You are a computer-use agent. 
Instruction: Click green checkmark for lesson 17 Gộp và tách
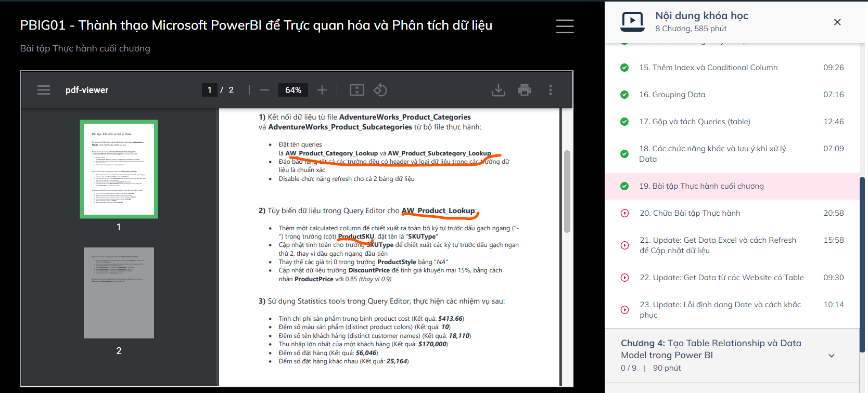pos(624,122)
